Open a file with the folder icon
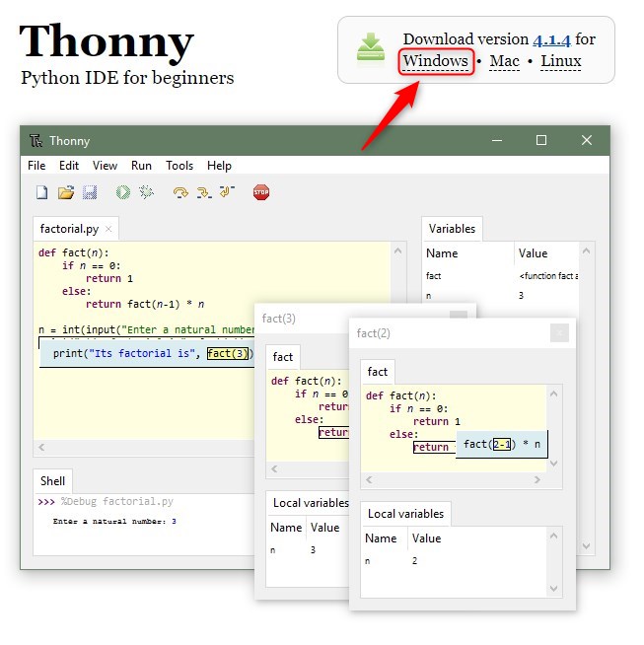The width and height of the screenshot is (644, 645). [66, 192]
